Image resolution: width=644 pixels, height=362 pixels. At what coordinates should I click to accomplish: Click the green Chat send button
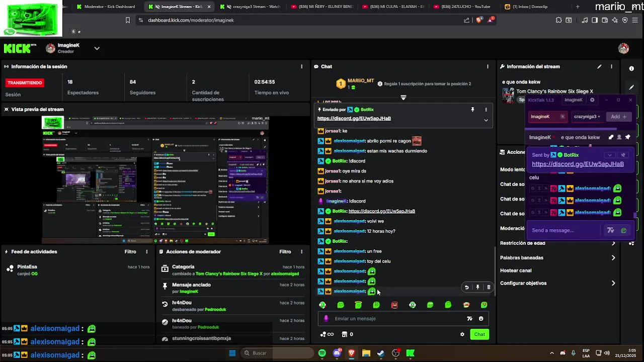point(479,334)
